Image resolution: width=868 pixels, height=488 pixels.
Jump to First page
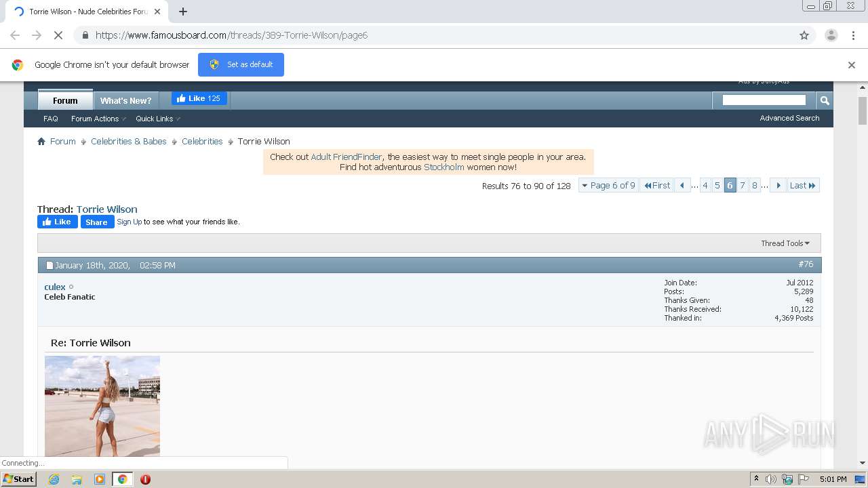coord(657,185)
